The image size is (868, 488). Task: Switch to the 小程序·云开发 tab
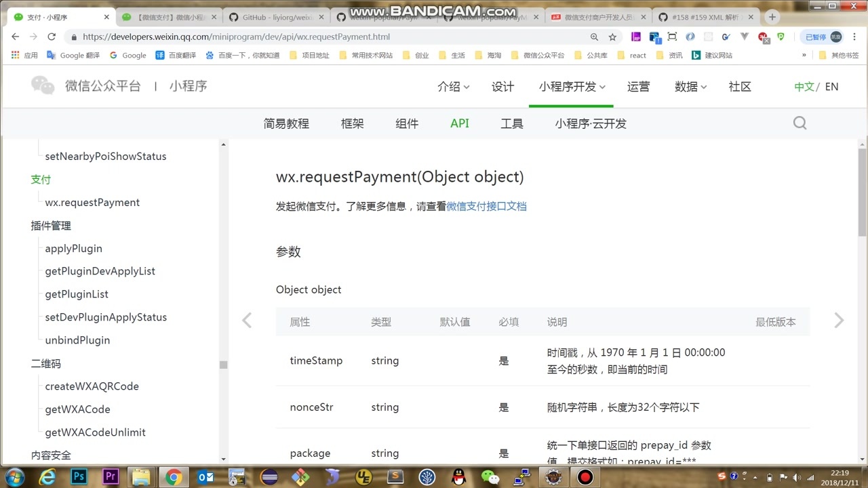coord(591,123)
